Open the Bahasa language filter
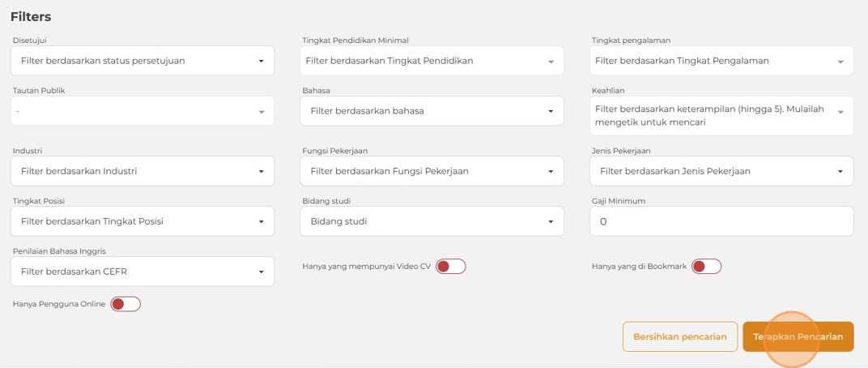The image size is (868, 368). tap(431, 111)
